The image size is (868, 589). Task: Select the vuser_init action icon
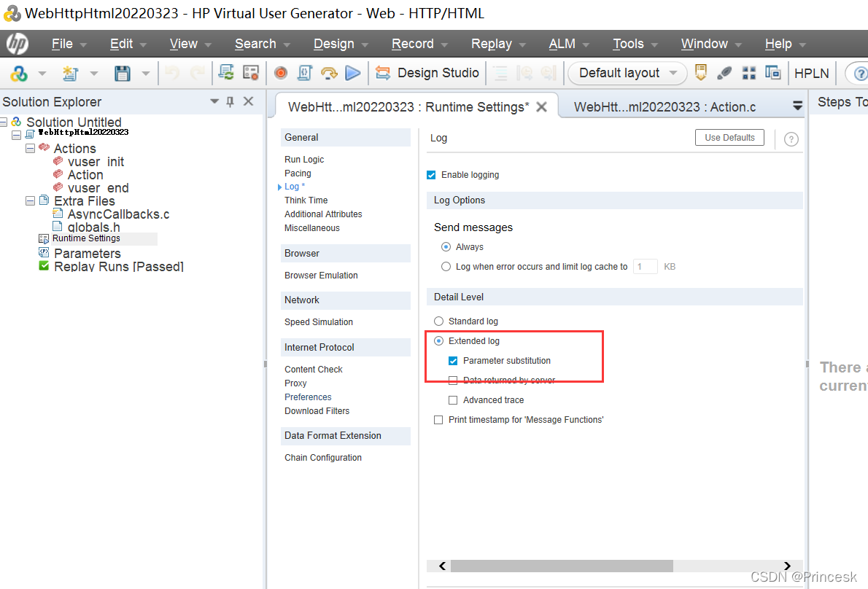[58, 161]
